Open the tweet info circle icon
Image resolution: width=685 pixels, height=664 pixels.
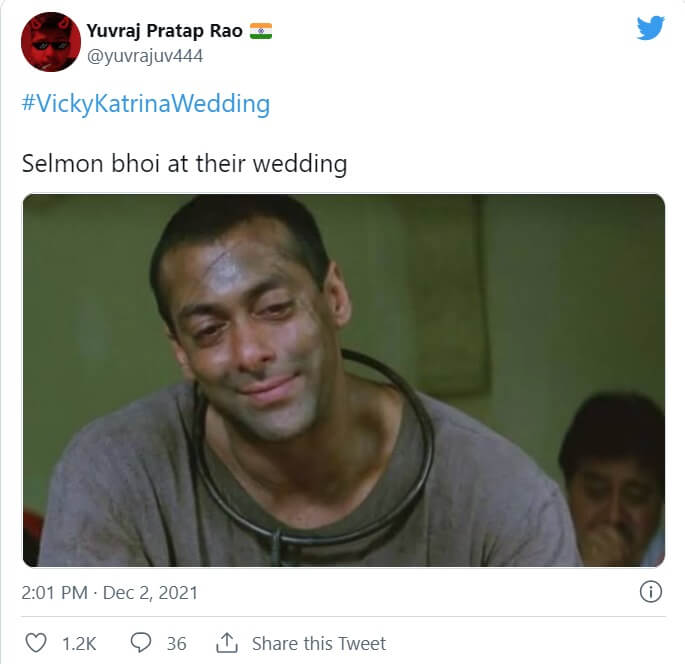pyautogui.click(x=650, y=592)
